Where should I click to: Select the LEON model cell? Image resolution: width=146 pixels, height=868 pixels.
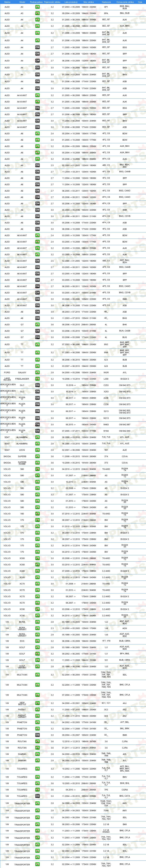22,450
